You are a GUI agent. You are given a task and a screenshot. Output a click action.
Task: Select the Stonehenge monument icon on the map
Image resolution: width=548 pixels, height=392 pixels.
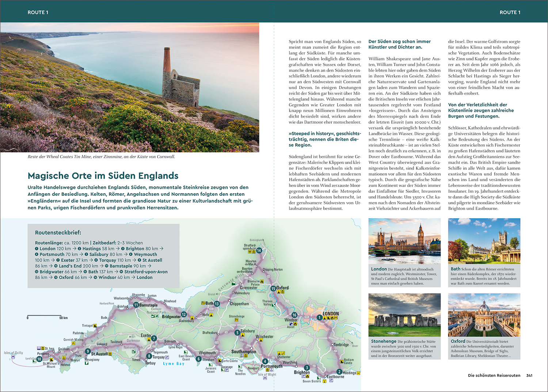tap(236, 320)
